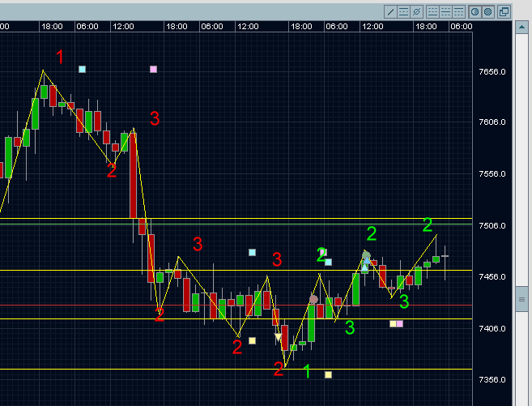Click the yellow down-triangle marker on candle

(279, 336)
